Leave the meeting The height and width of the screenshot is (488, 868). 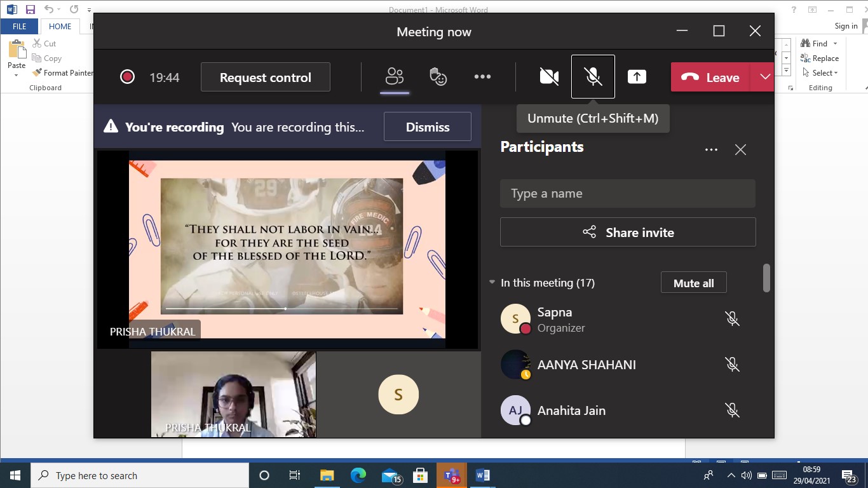point(710,78)
